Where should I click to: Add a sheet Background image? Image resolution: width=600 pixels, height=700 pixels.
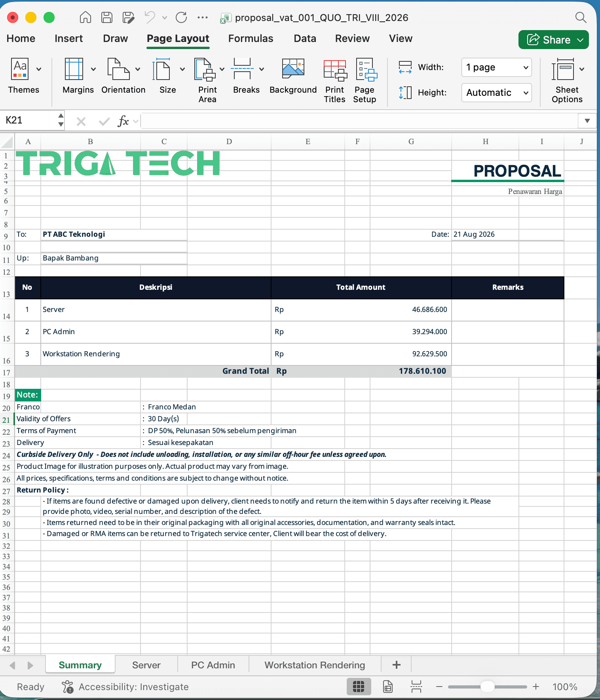point(293,76)
